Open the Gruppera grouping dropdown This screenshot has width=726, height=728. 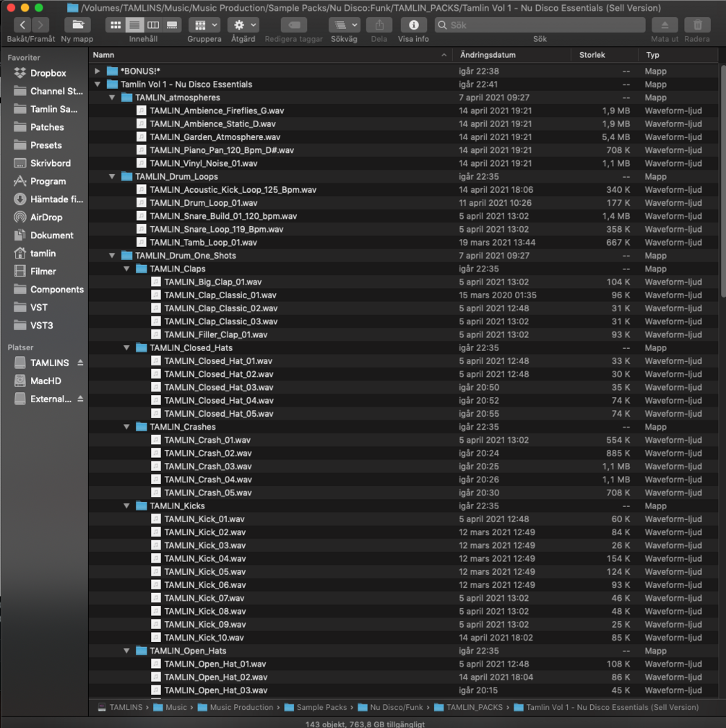tap(204, 25)
